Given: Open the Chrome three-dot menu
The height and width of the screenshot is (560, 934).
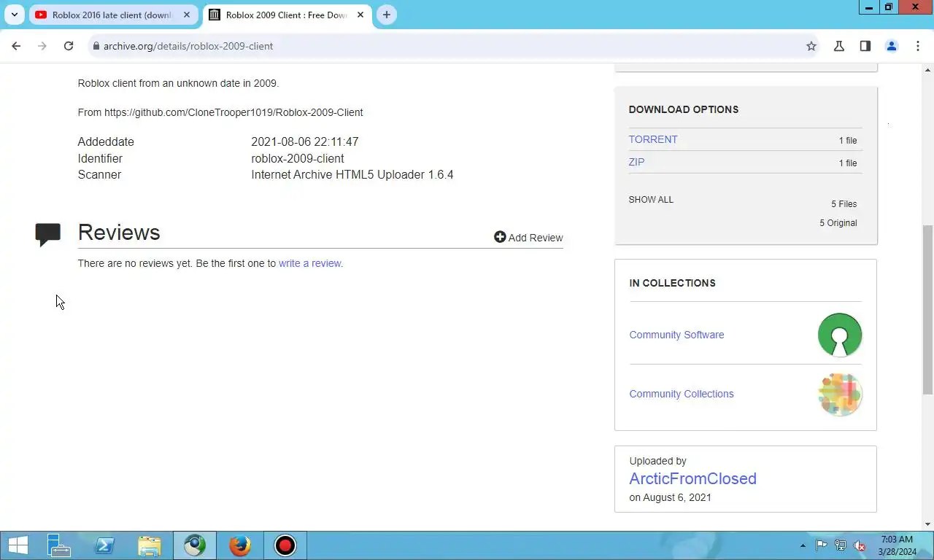Looking at the screenshot, I should click(x=918, y=46).
